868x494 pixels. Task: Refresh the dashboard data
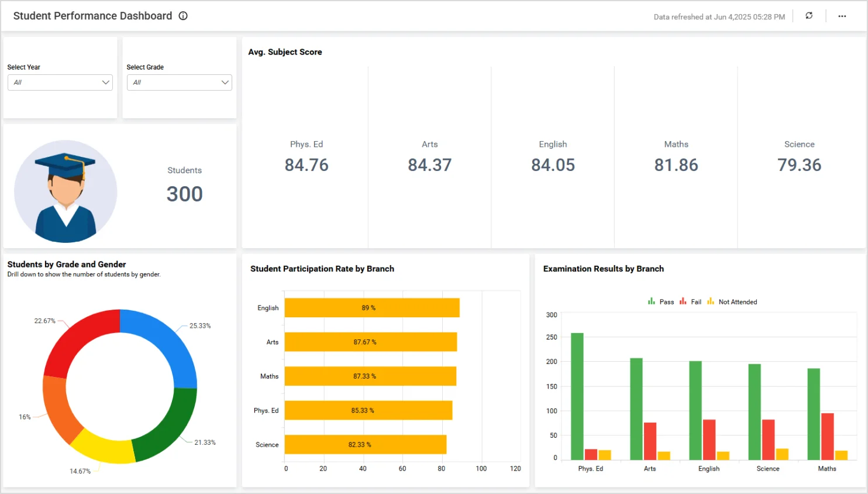(809, 16)
